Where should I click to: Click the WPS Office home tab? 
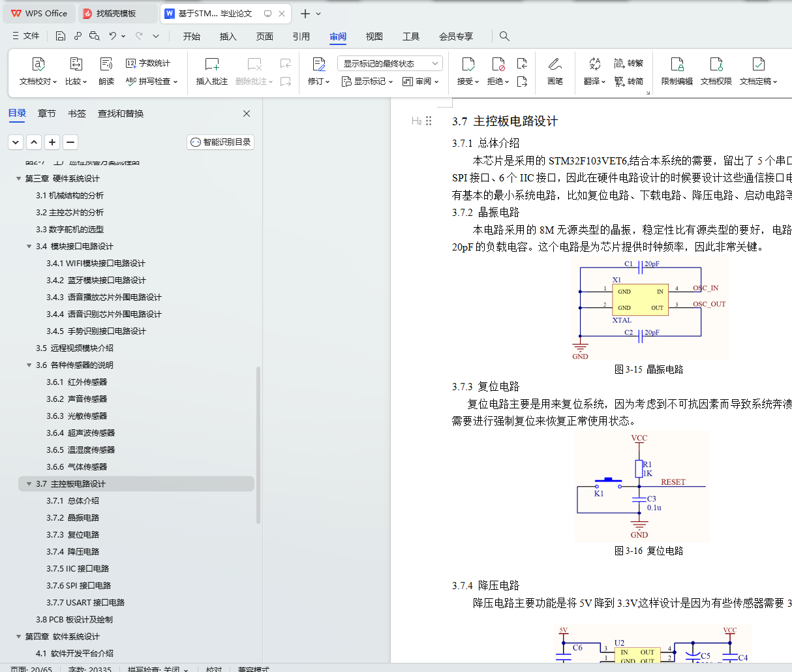39,14
